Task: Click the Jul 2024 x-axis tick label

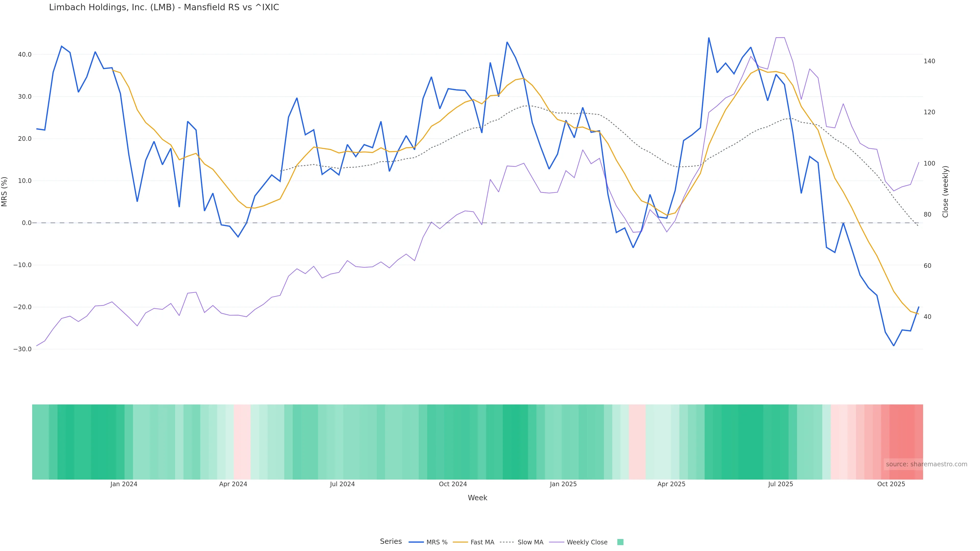Action: [342, 484]
